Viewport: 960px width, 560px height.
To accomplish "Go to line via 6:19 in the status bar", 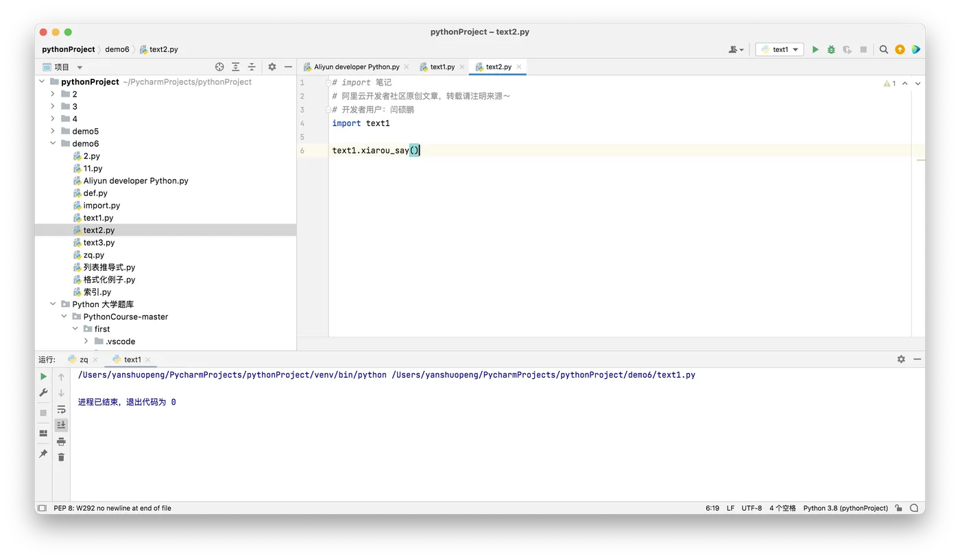I will click(x=712, y=508).
